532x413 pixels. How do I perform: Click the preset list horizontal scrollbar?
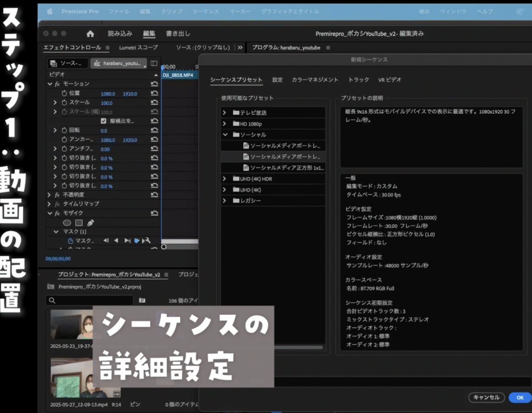(x=298, y=348)
